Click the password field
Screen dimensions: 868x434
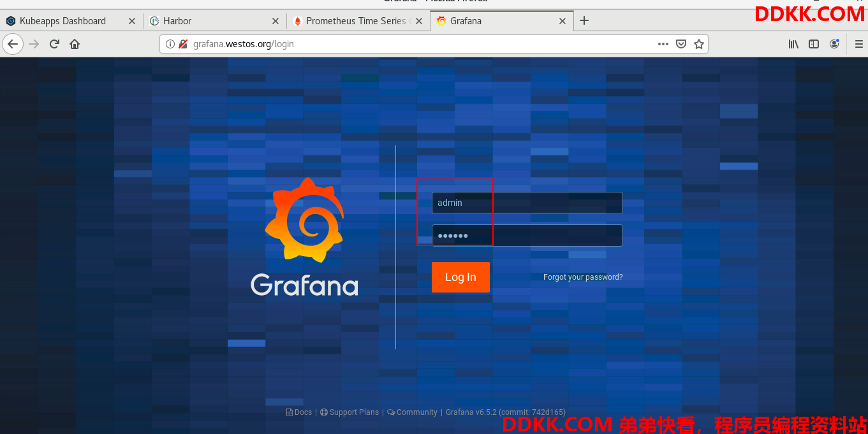click(527, 235)
